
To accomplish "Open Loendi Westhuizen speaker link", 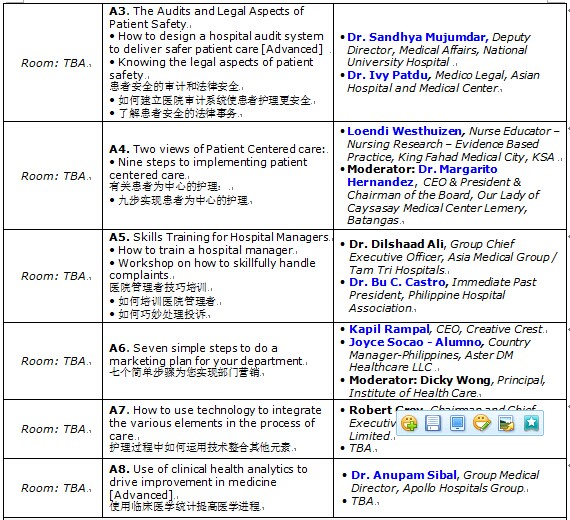I will pos(404,131).
